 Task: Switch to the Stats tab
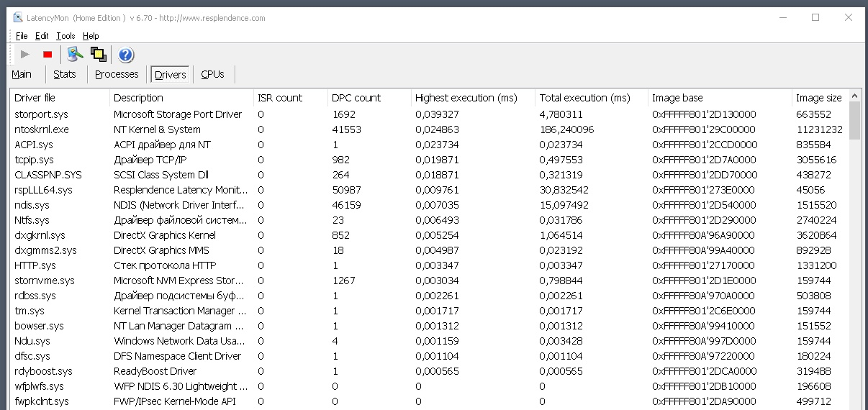pyautogui.click(x=65, y=74)
